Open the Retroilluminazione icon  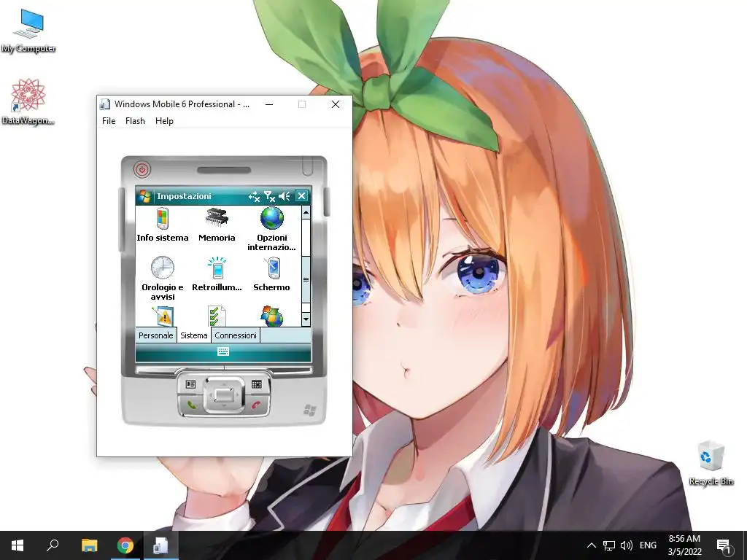[x=217, y=274]
